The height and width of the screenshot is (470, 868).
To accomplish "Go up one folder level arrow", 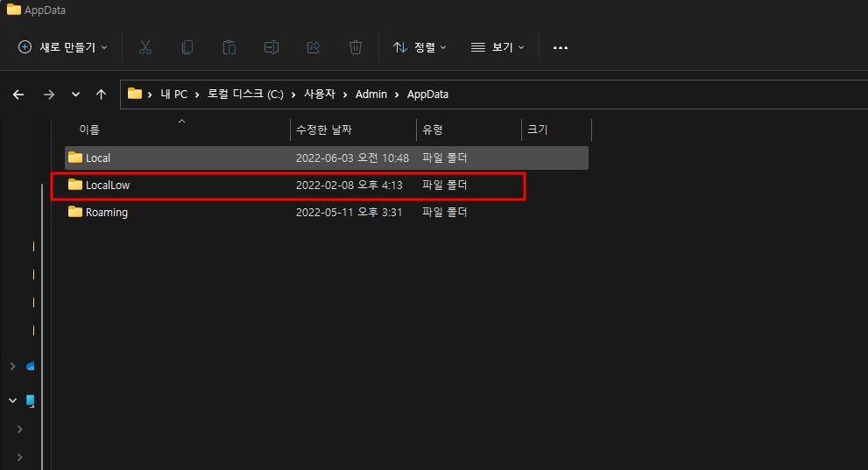I will click(101, 95).
